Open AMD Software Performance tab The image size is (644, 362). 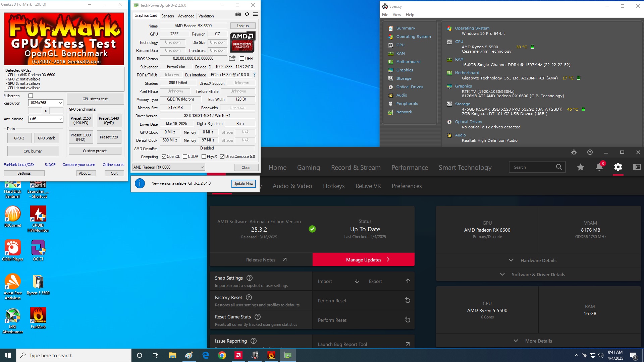coord(410,168)
